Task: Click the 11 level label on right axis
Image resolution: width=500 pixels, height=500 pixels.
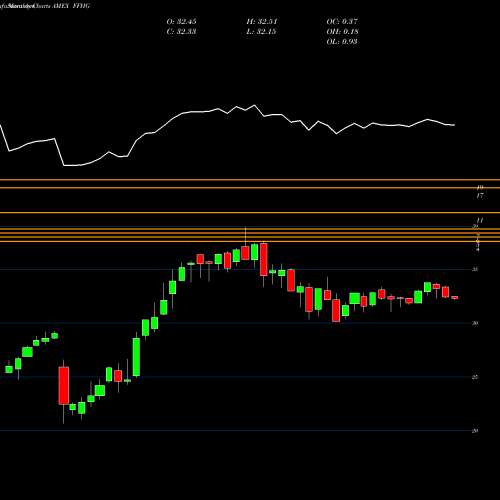Action: click(480, 220)
